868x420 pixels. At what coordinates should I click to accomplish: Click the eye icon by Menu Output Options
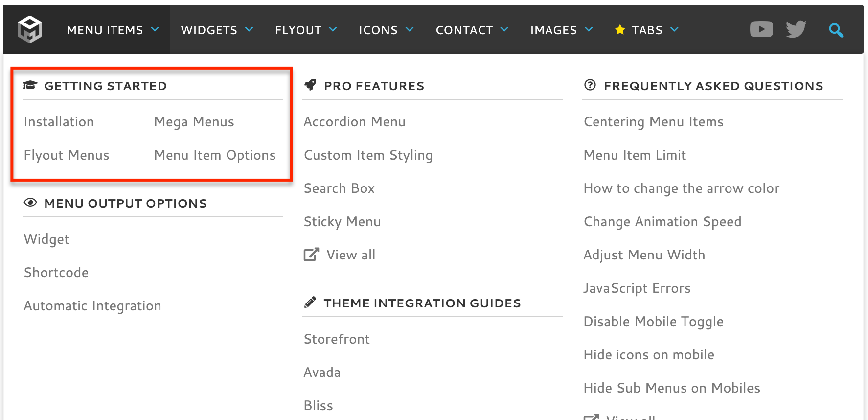(x=30, y=203)
